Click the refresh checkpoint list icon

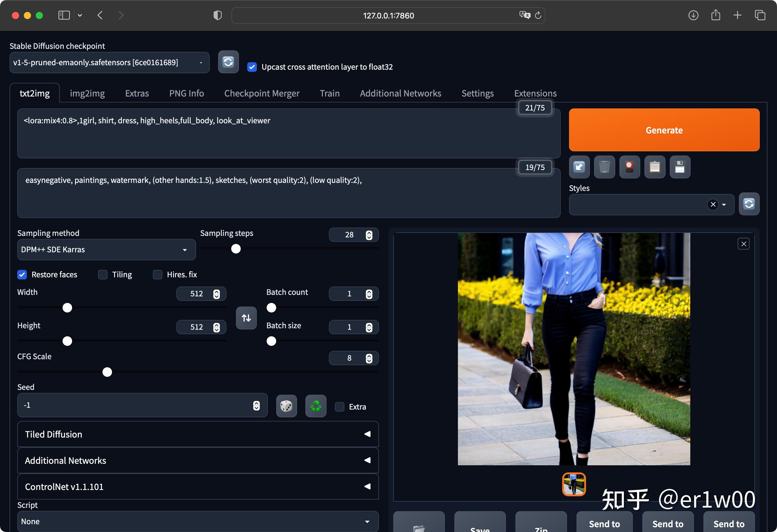tap(228, 62)
